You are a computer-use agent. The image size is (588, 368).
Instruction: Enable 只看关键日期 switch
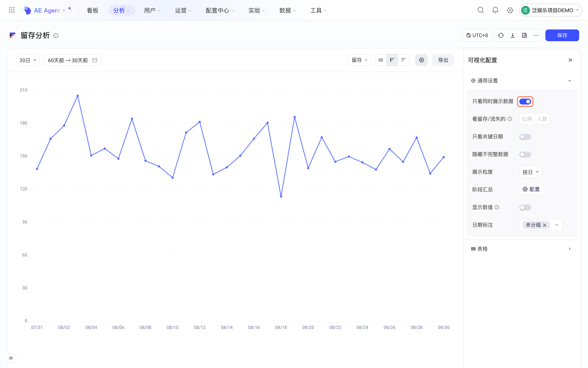click(525, 137)
